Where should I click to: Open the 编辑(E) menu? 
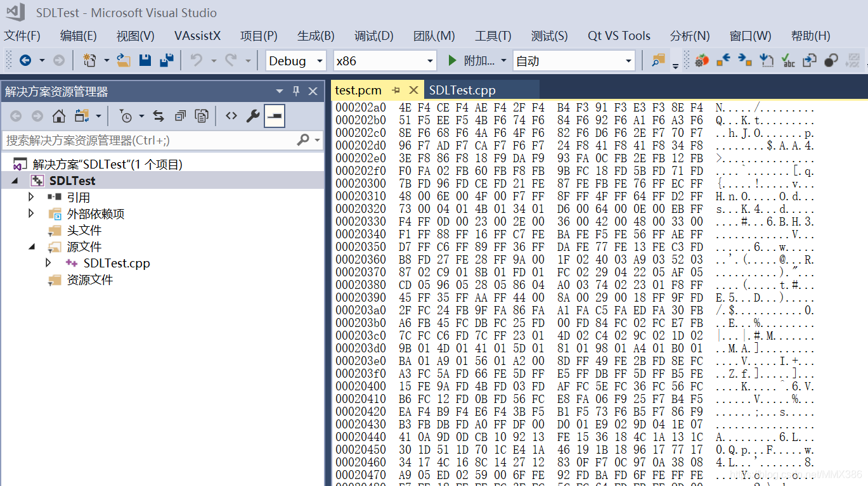(79, 36)
